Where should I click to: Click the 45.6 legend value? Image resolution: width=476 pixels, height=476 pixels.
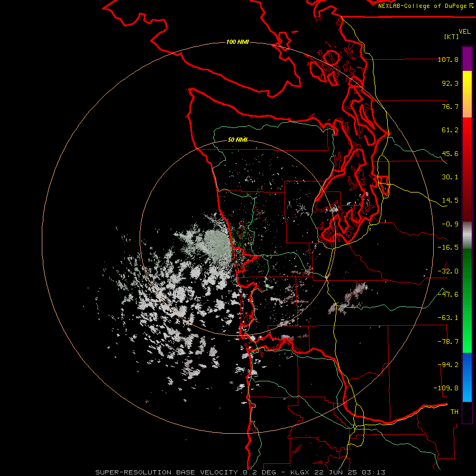pos(450,153)
